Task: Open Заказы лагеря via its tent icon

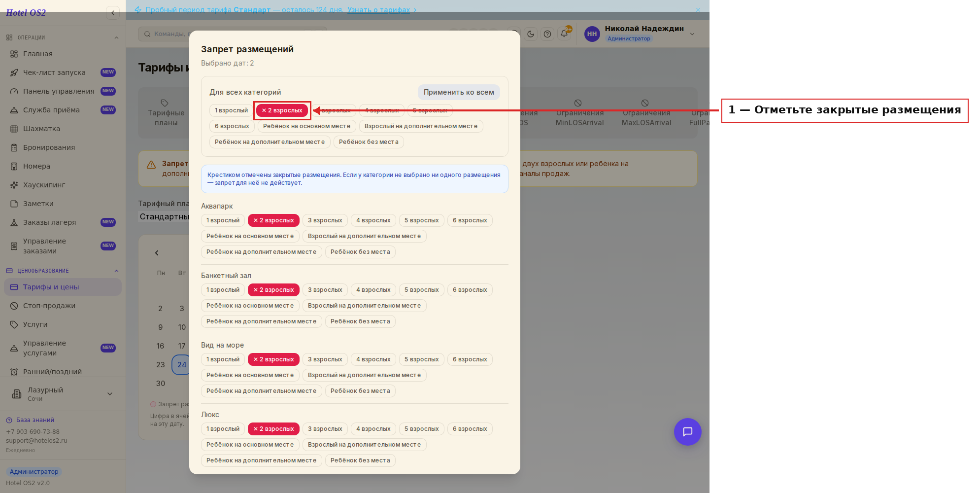Action: coord(14,222)
